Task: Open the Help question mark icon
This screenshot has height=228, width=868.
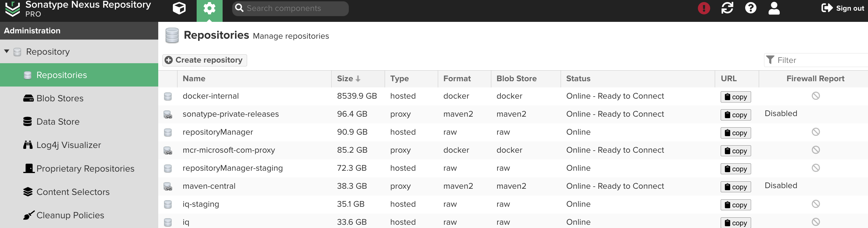Action: pos(751,8)
